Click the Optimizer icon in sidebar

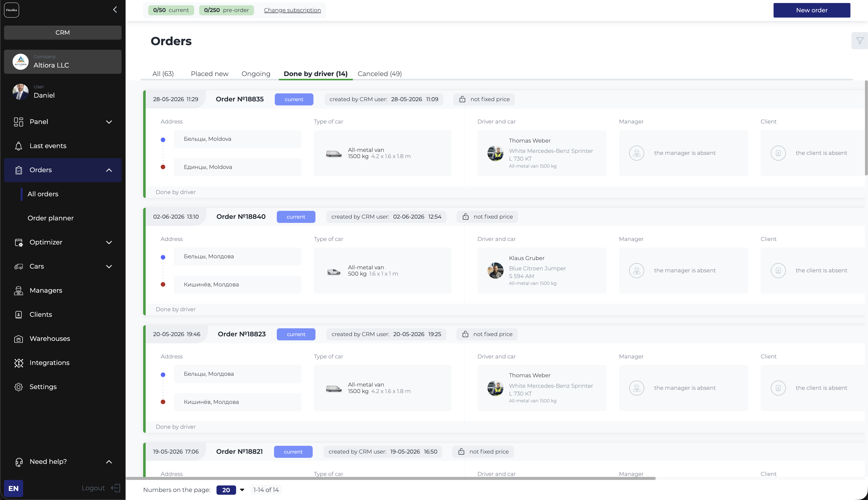point(19,242)
